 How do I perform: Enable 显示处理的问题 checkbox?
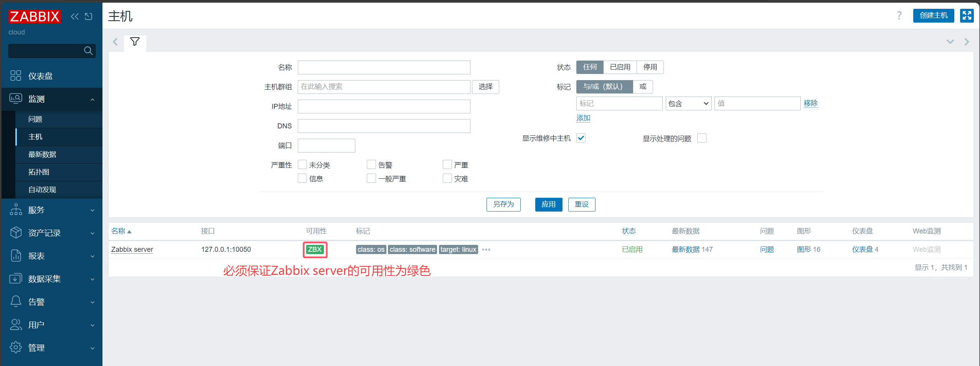(x=702, y=138)
